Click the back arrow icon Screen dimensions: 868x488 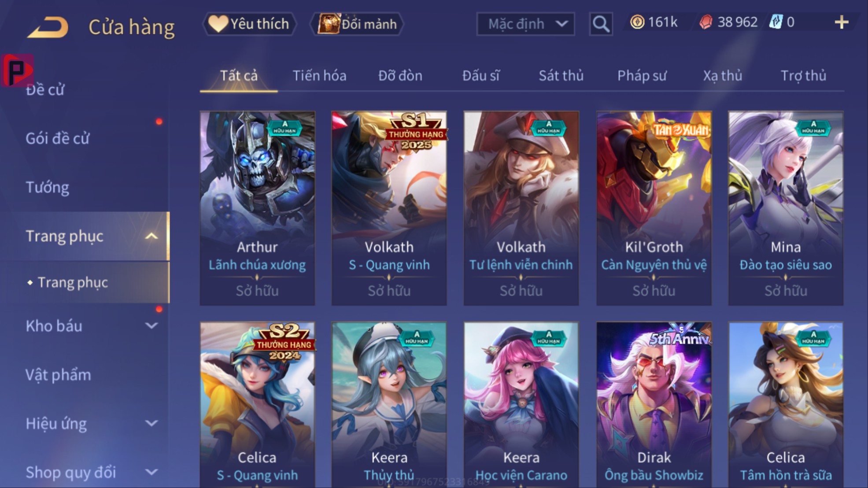tap(48, 26)
